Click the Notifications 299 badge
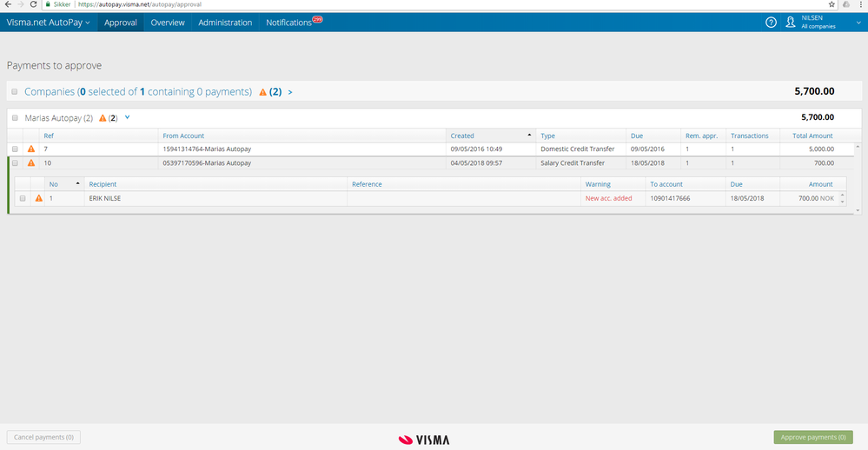The width and height of the screenshot is (868, 450). pyautogui.click(x=317, y=19)
